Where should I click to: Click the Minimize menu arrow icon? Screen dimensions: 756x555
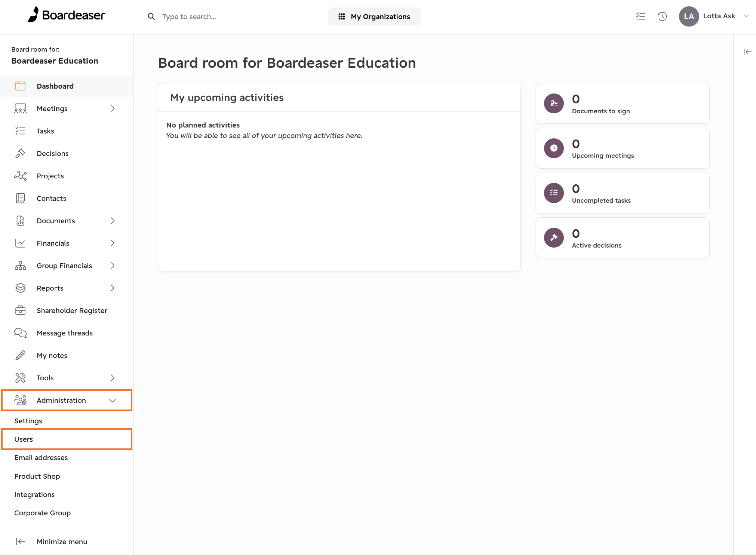pyautogui.click(x=20, y=542)
